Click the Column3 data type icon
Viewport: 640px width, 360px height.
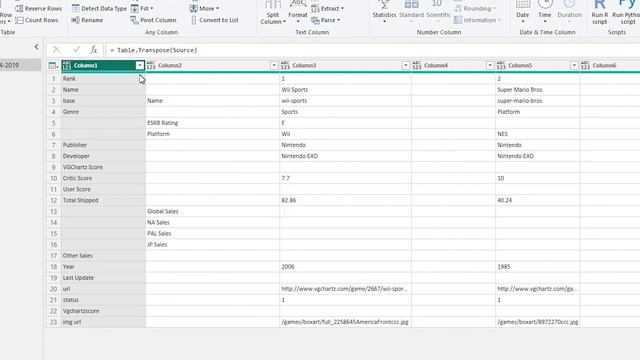tap(285, 65)
